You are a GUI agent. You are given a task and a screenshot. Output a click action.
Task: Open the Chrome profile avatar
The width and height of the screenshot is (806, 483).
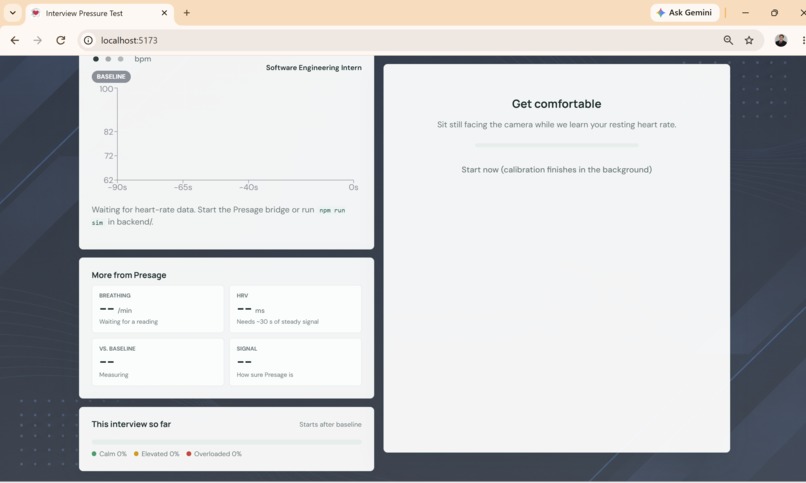coord(781,40)
